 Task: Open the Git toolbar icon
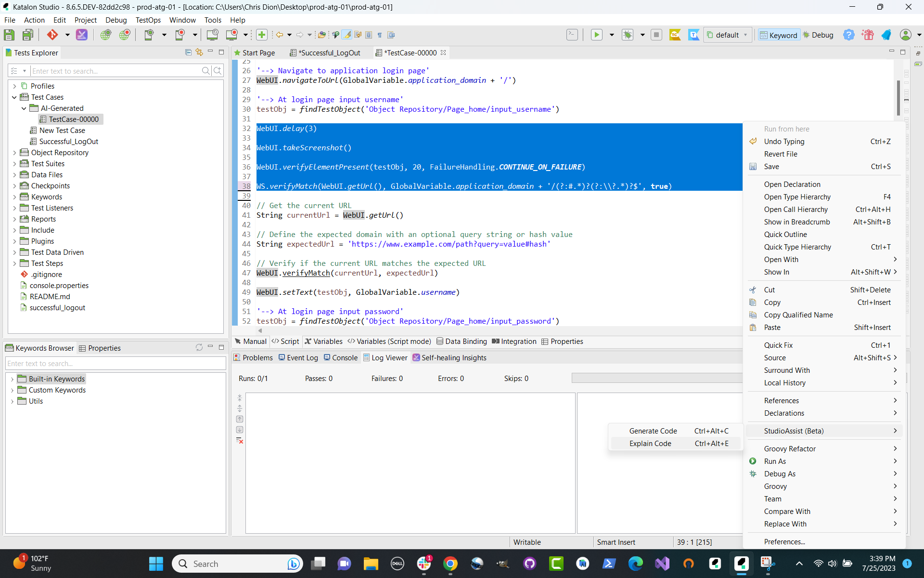coord(52,35)
